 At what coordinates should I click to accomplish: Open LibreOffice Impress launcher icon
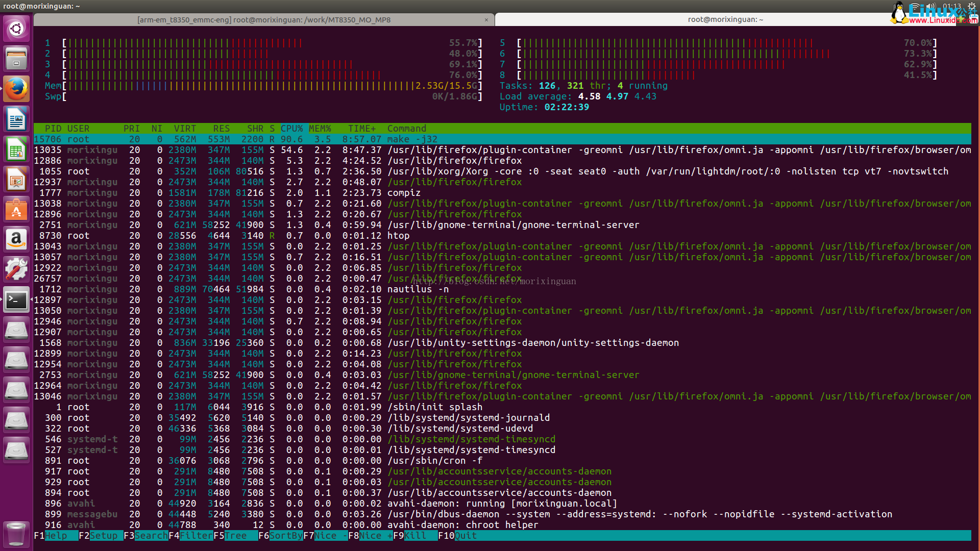pyautogui.click(x=16, y=180)
